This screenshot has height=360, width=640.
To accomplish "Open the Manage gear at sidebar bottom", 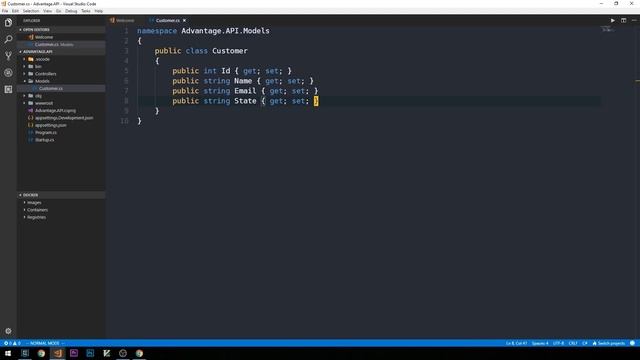I will tap(8, 331).
